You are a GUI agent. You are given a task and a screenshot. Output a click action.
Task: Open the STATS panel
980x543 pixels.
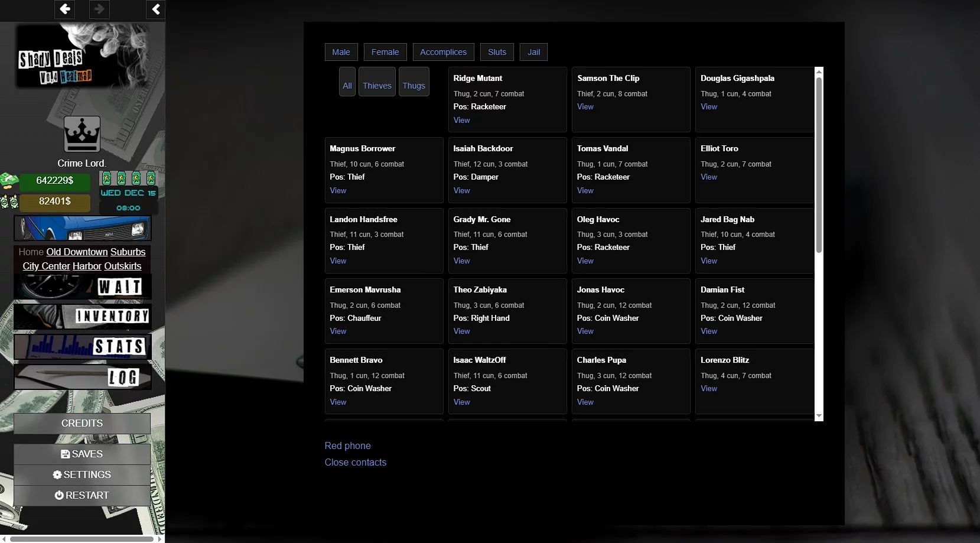click(x=82, y=347)
